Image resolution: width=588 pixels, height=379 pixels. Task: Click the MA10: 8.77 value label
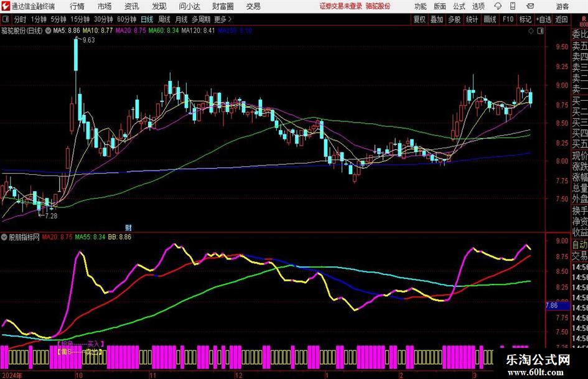pyautogui.click(x=98, y=30)
